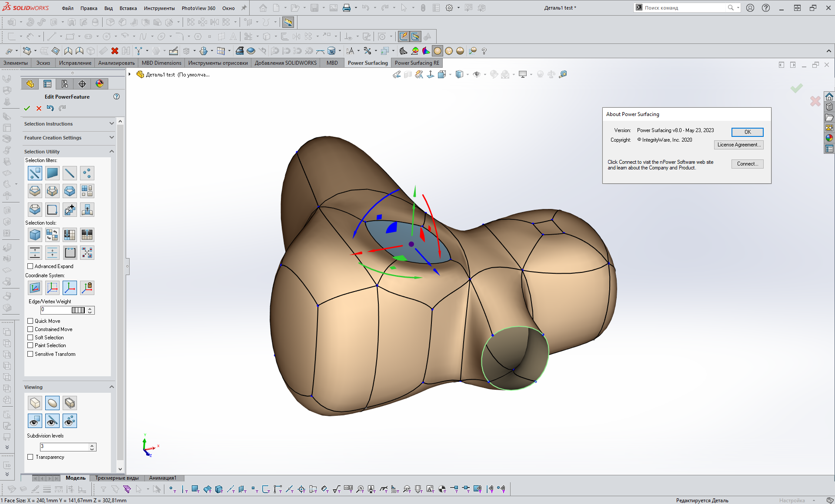Switch to the Анимация1 bottom tab
Image resolution: width=835 pixels, height=504 pixels.
(163, 478)
